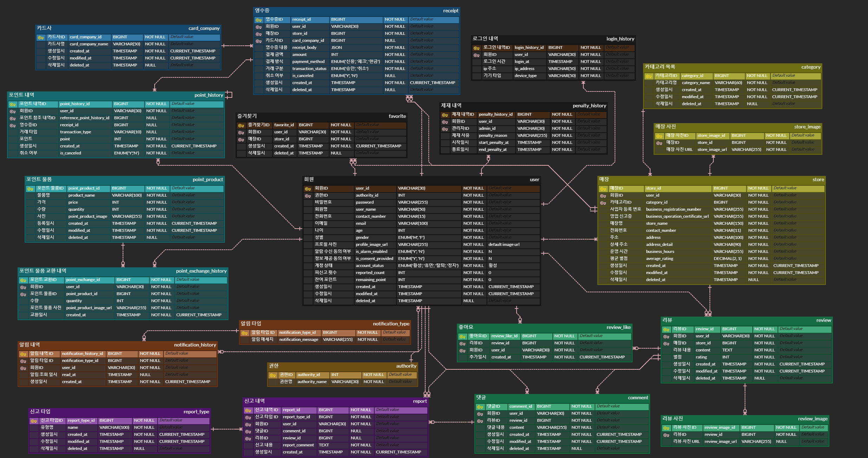Click the business_registration_number field in store
This screenshot has width=868, height=458.
673,209
